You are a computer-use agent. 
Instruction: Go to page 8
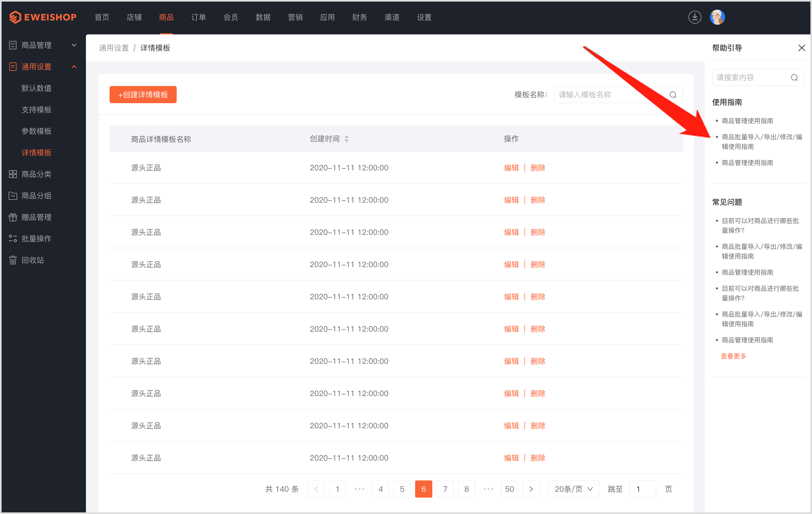[x=467, y=489]
